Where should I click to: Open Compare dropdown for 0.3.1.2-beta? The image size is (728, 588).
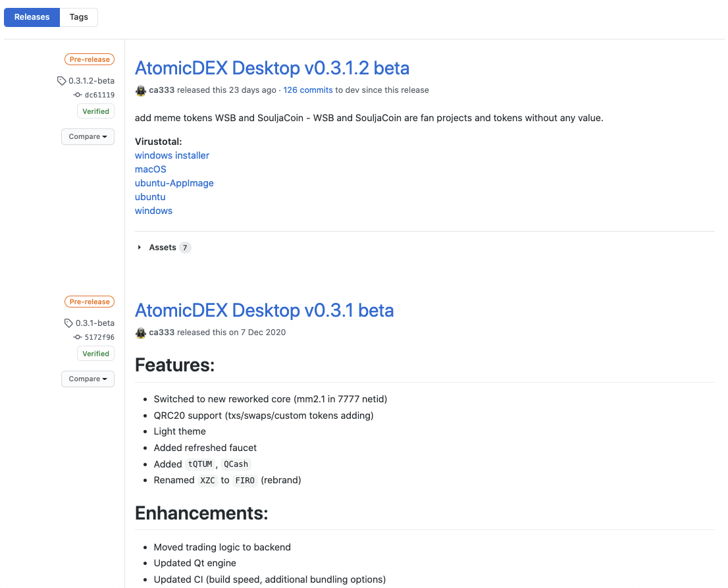point(88,136)
